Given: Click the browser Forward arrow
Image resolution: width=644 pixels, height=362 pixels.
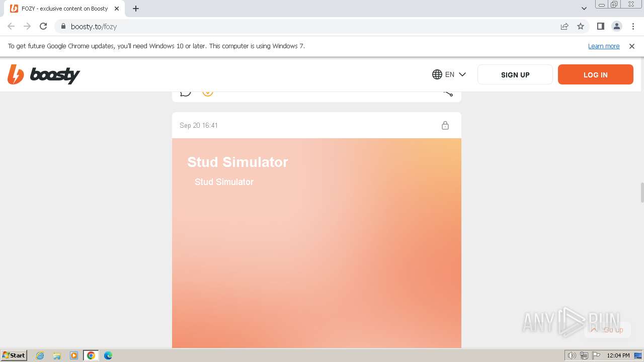Looking at the screenshot, I should pos(27,26).
